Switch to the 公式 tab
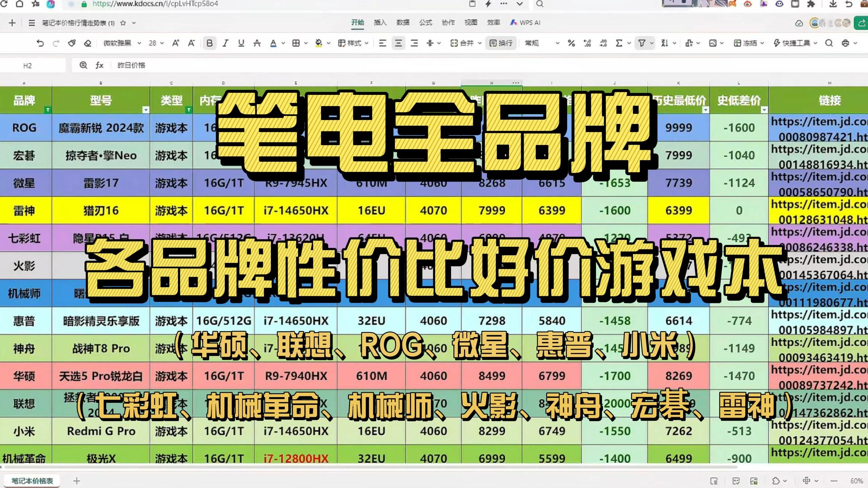This screenshot has height=488, width=868. (x=426, y=22)
